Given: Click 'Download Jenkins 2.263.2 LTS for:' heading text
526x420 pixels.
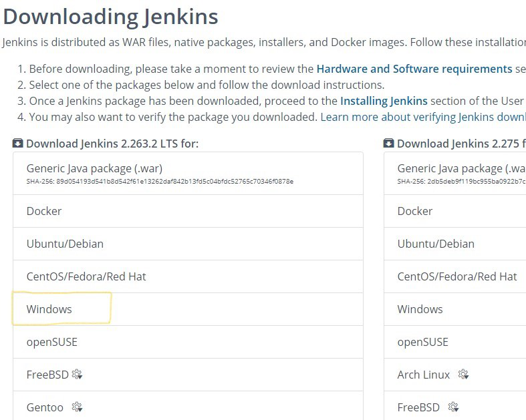Looking at the screenshot, I should (x=112, y=144).
